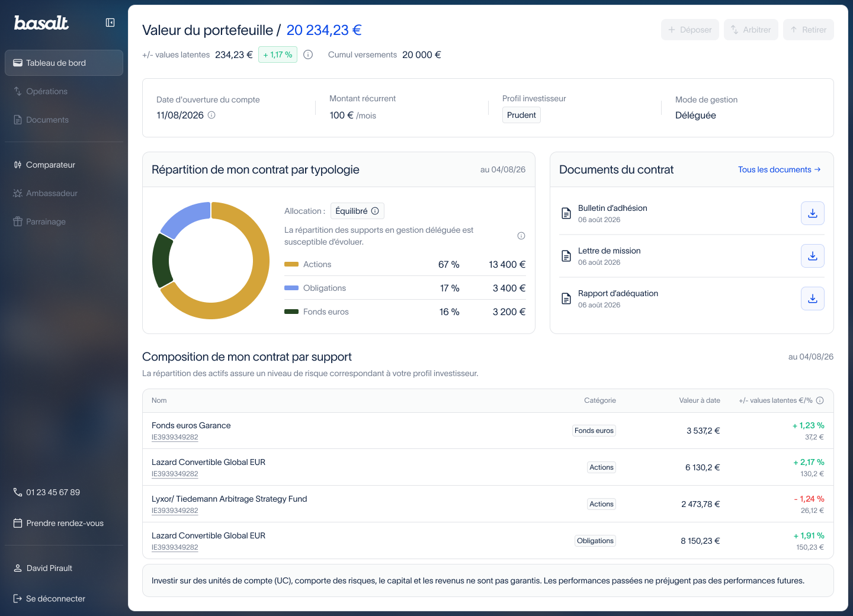The image size is (853, 616).
Task: Click the Obligations category tag in table
Action: [x=595, y=541]
